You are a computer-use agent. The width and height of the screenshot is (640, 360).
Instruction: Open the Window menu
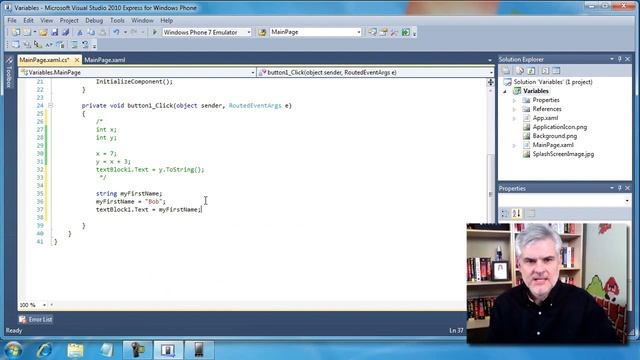point(142,20)
